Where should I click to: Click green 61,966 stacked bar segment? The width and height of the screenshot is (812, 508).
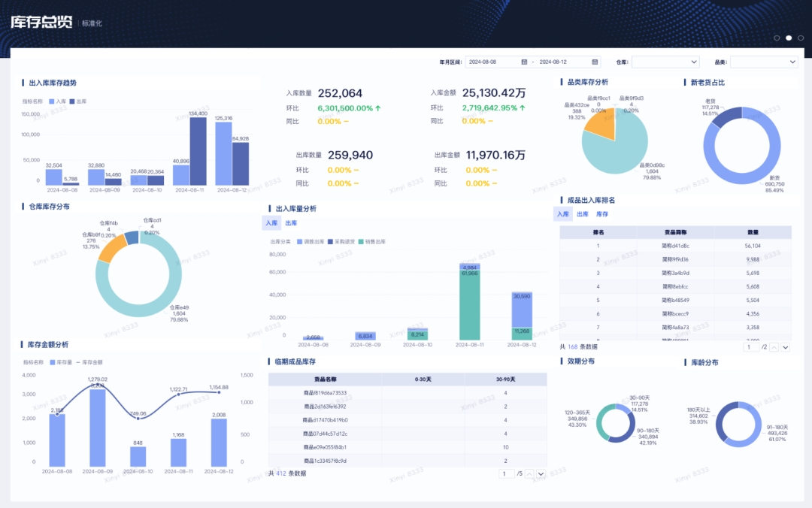pyautogui.click(x=470, y=306)
